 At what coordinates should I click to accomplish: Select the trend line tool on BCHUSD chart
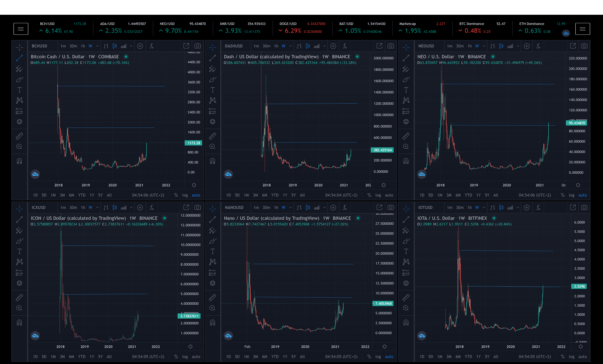(x=20, y=58)
